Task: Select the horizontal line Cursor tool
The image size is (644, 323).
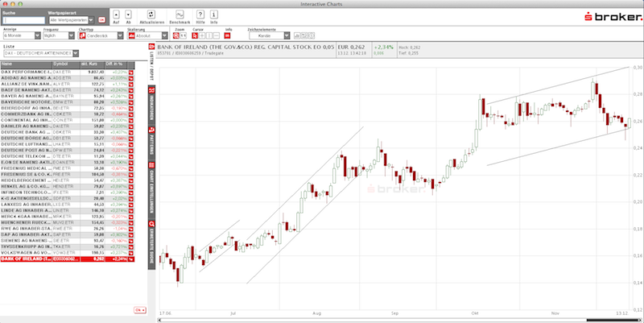Action: coord(217,35)
